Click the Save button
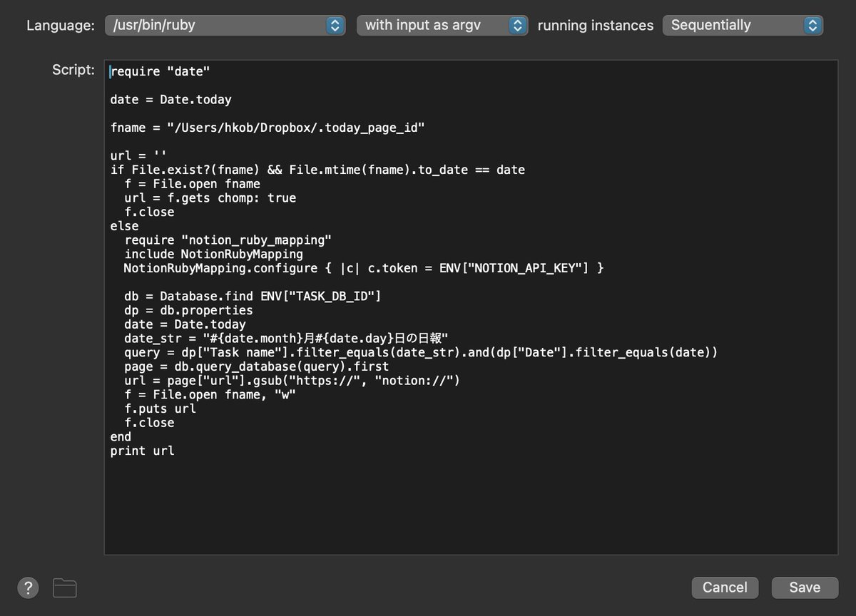Image resolution: width=856 pixels, height=616 pixels. (x=805, y=587)
